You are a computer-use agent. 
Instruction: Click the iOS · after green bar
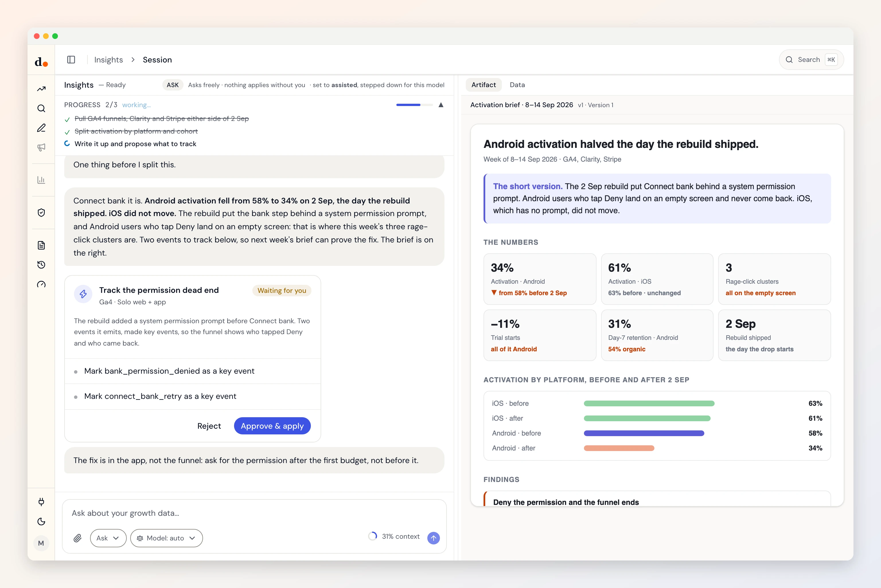pyautogui.click(x=647, y=418)
